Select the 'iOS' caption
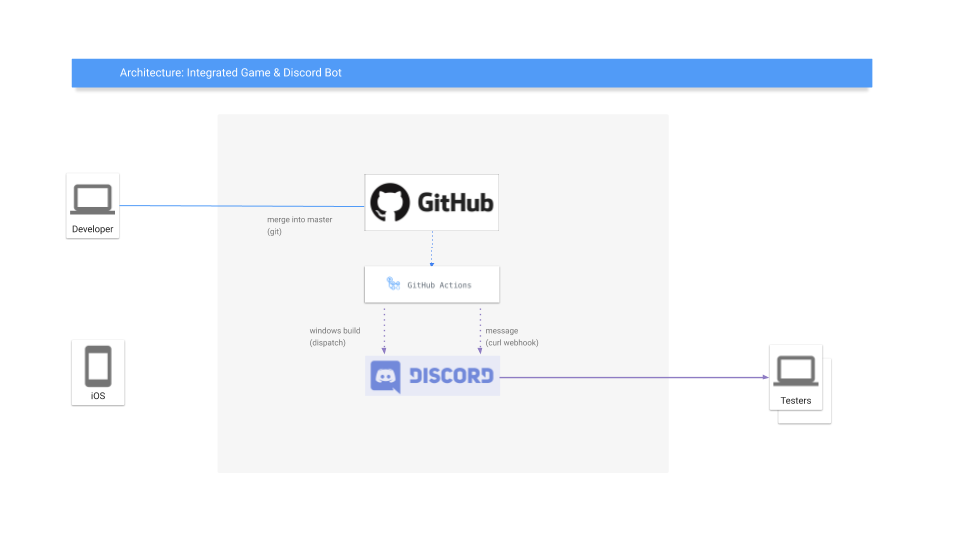This screenshot has height=540, width=960. tap(98, 396)
